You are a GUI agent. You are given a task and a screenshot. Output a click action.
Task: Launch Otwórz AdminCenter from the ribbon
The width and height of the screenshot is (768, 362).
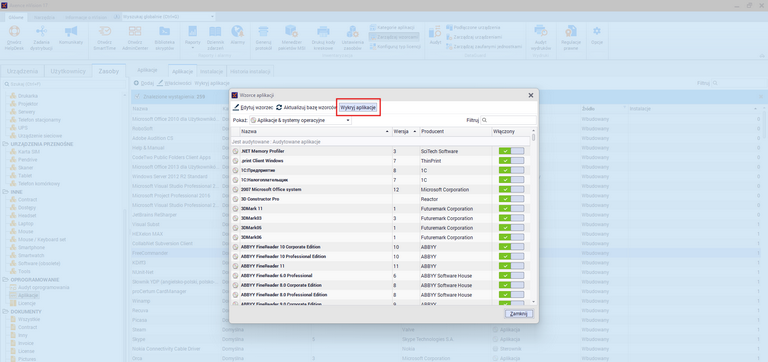coord(135,38)
